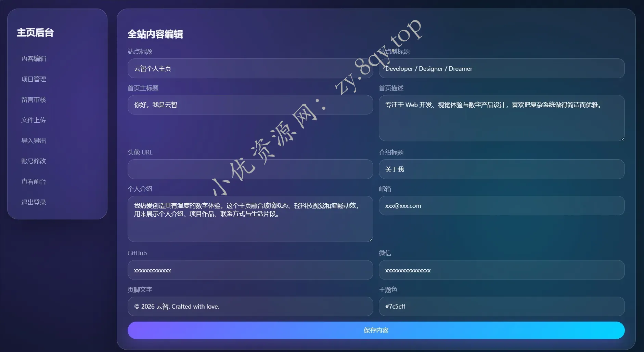Image resolution: width=644 pixels, height=352 pixels.
Task: Click the 全站内容编辑 heading
Action: [x=155, y=34]
